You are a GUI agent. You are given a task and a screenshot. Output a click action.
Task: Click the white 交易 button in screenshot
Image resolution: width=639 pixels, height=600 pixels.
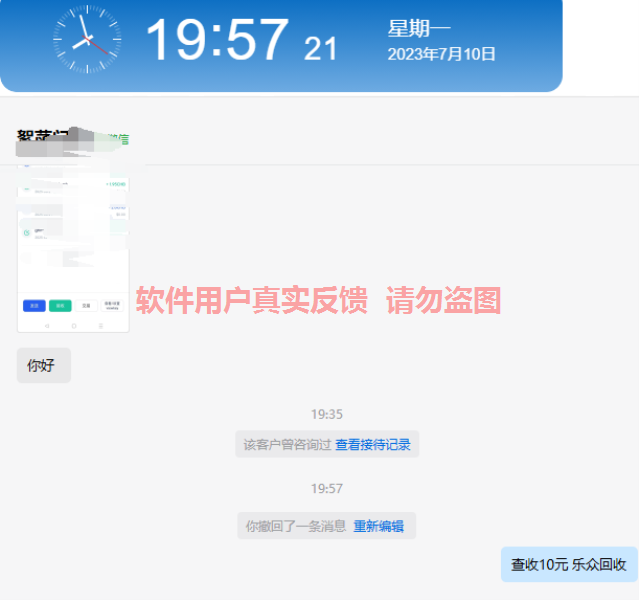coord(87,305)
